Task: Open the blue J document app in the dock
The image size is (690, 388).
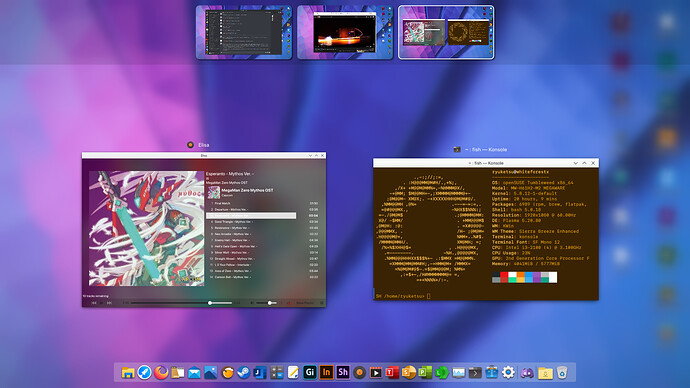Action: tap(260, 373)
